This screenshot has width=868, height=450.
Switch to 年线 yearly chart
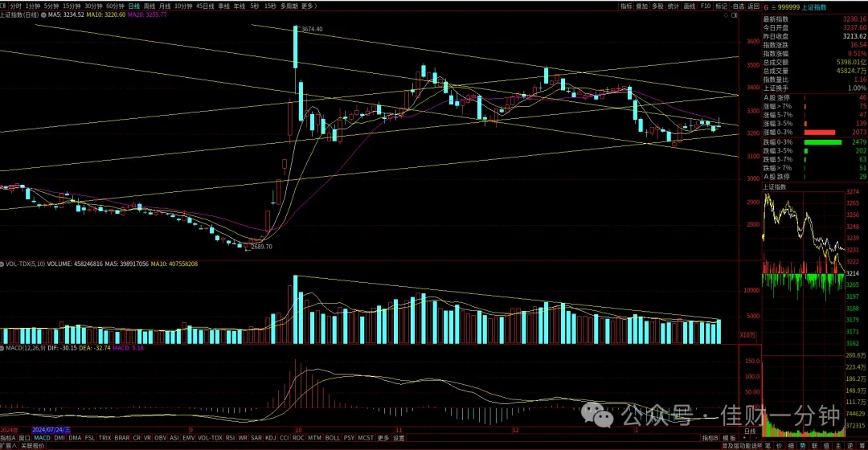tap(240, 6)
